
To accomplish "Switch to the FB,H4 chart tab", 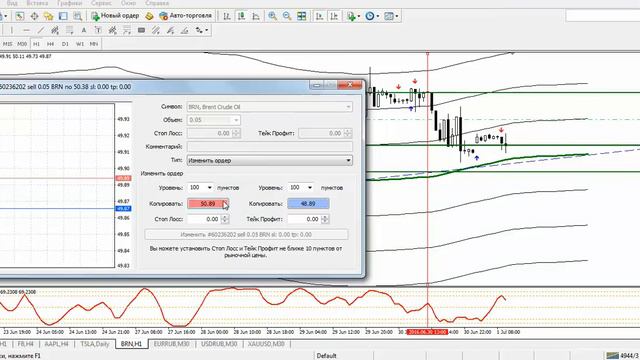I will tap(25, 344).
